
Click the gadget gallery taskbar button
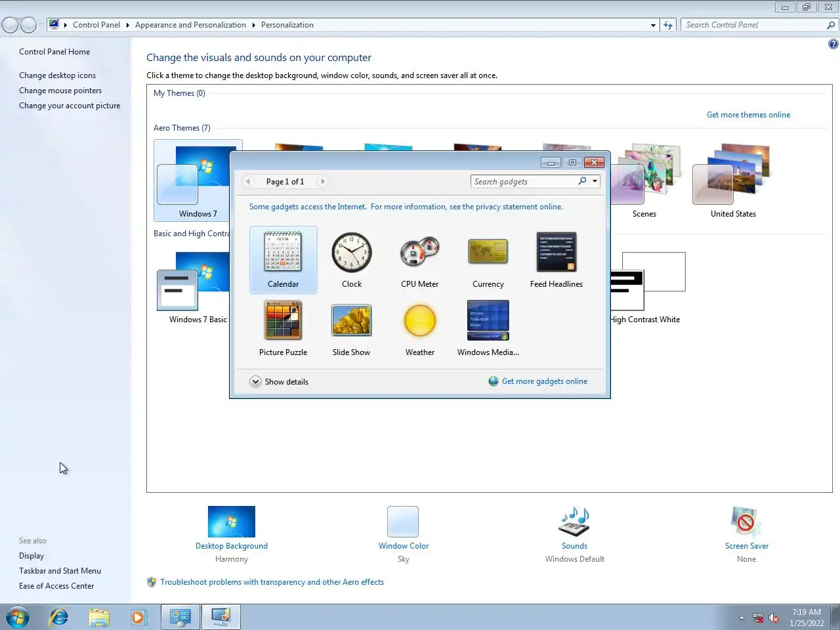[x=220, y=617]
